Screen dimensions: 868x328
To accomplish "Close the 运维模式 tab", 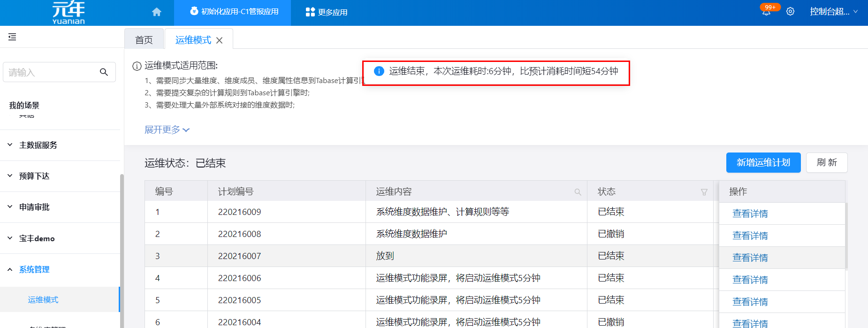I will (x=219, y=40).
